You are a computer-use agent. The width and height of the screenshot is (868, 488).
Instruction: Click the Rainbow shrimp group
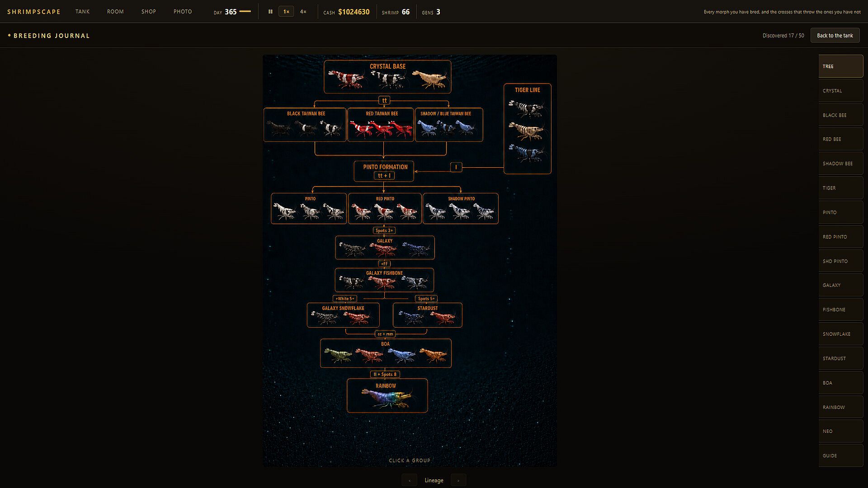pos(387,395)
